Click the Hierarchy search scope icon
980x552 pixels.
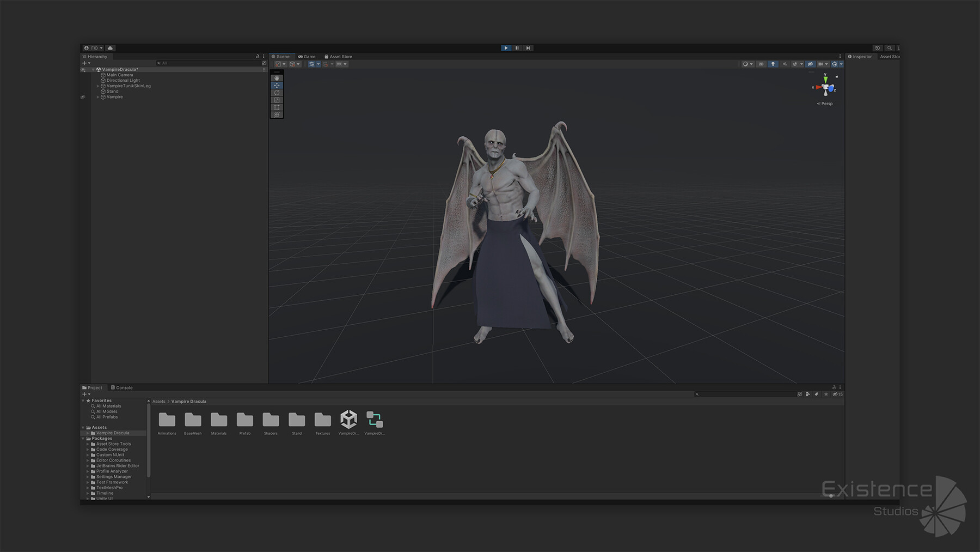coord(264,63)
